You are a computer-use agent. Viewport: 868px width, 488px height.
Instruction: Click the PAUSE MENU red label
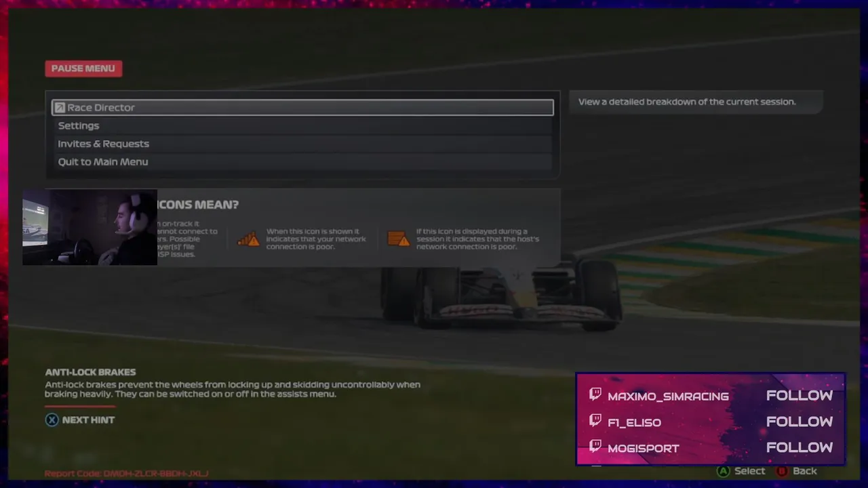click(83, 68)
